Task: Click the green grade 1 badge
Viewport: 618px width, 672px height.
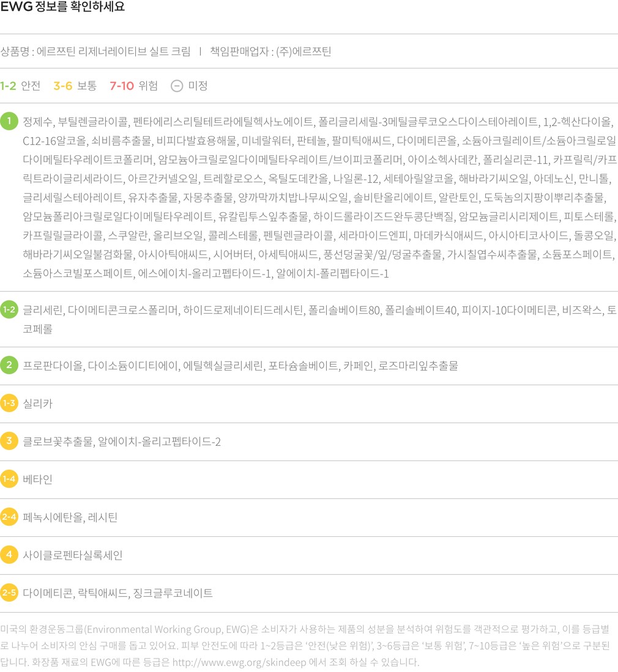Action: click(x=9, y=121)
